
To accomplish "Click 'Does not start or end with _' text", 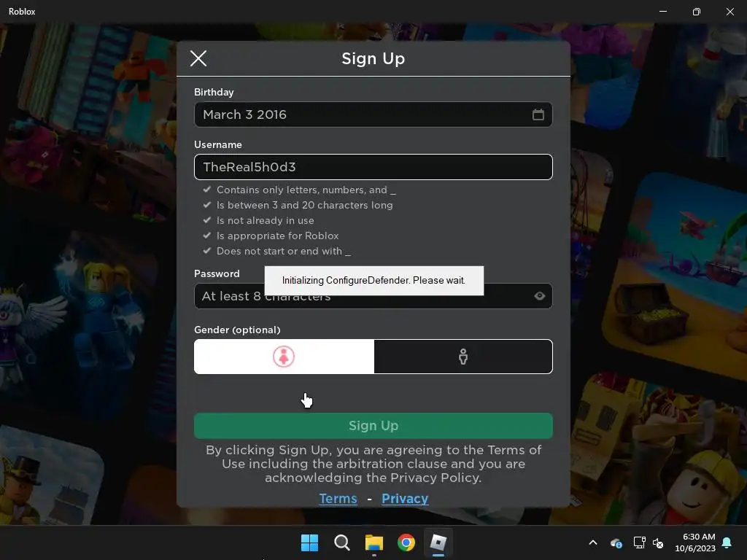I will [x=284, y=251].
